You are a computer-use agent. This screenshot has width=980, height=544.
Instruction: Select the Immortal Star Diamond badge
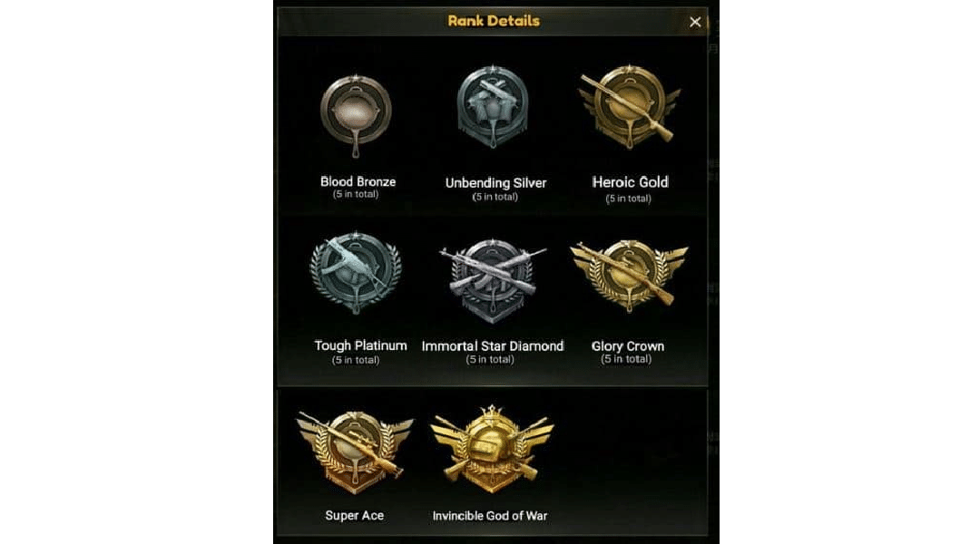pos(493,280)
